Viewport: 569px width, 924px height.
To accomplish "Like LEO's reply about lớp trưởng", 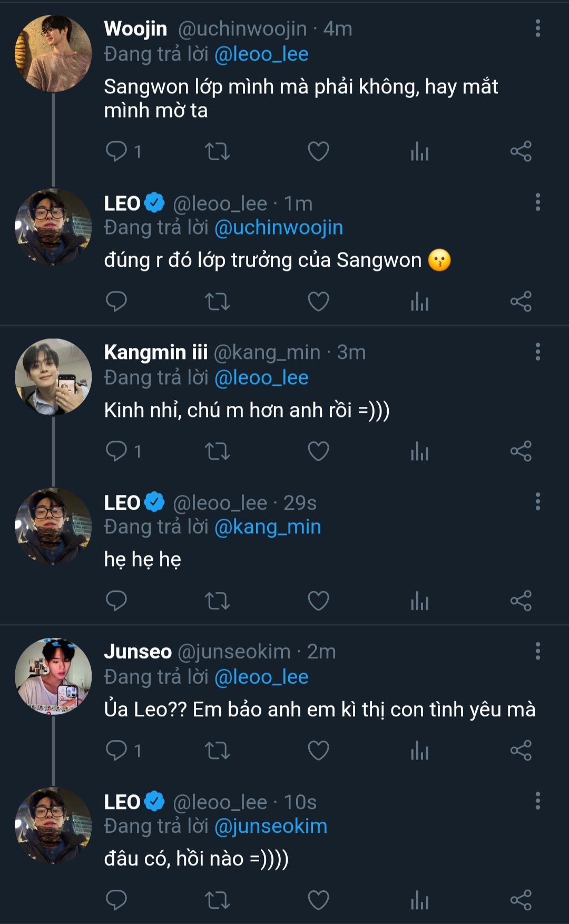I will [x=318, y=301].
